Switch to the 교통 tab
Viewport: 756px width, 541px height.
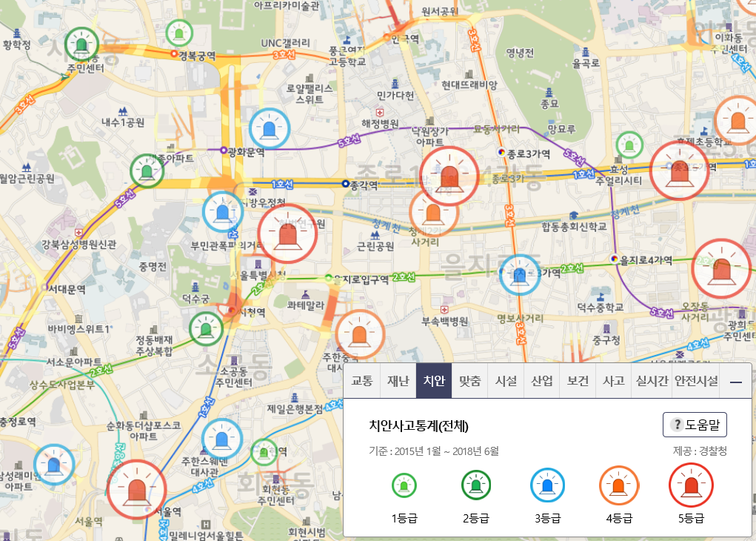click(362, 382)
